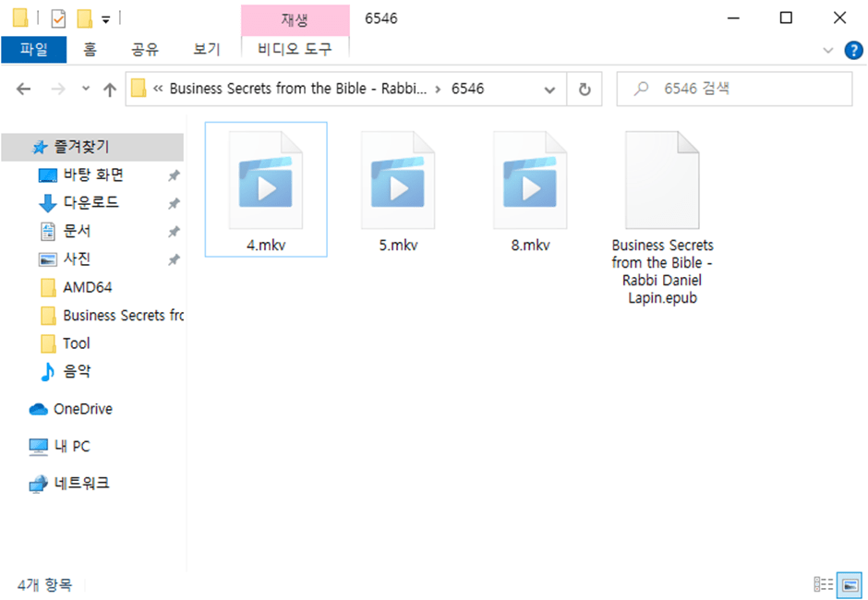Screen dimensions: 868x600
Task: Open the recent locations dropdown arrow
Action: click(86, 89)
